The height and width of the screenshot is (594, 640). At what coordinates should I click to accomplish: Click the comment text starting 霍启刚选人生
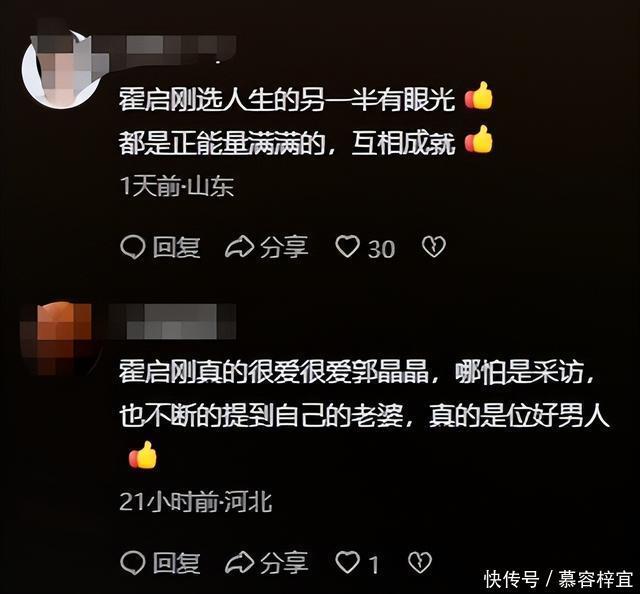[x=306, y=121]
